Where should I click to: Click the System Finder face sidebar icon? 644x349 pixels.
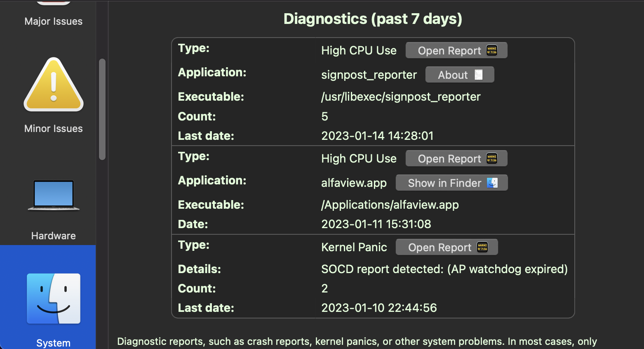pyautogui.click(x=54, y=299)
